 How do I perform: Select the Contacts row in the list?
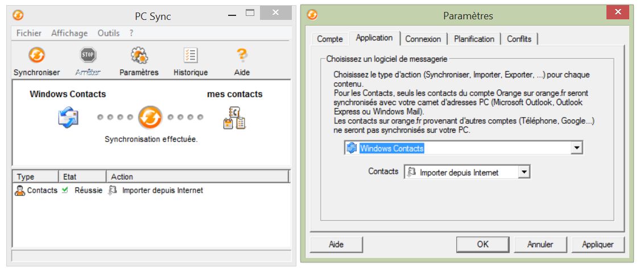(x=108, y=190)
